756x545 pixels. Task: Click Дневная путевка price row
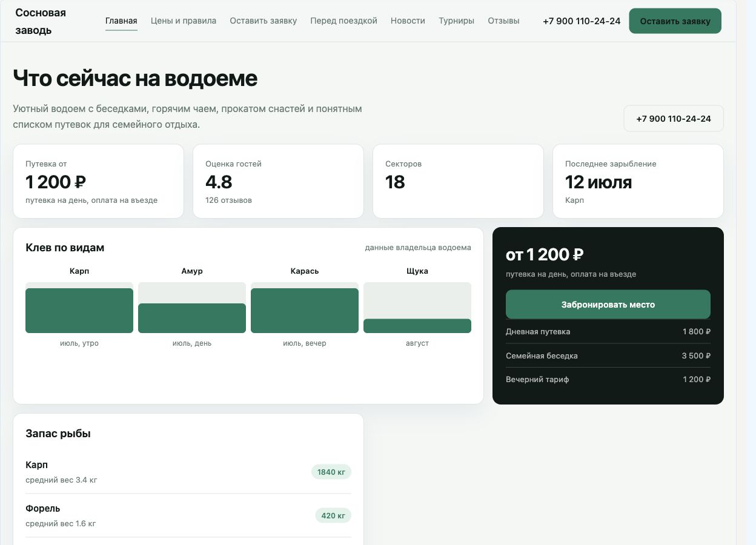click(608, 331)
